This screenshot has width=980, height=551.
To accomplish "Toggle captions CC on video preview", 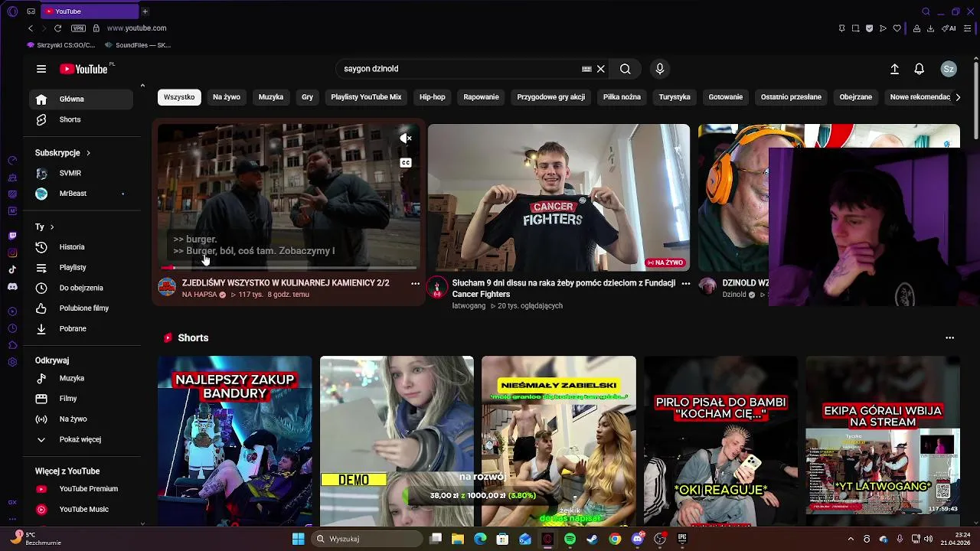I will click(406, 163).
